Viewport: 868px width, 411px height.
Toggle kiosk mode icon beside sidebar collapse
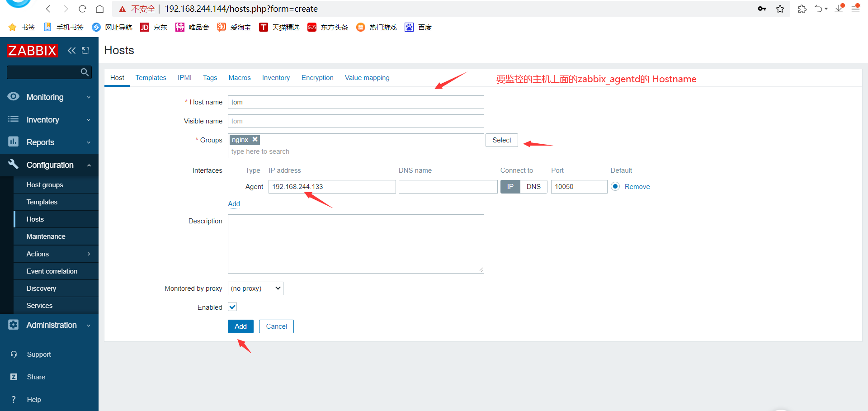(x=85, y=51)
